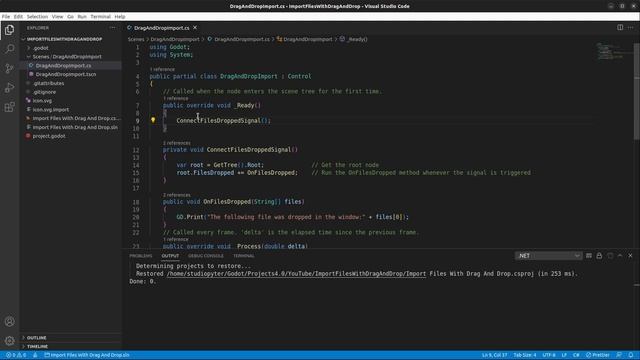640x360 pixels.
Task: Open the Edit menu
Action: point(18,16)
